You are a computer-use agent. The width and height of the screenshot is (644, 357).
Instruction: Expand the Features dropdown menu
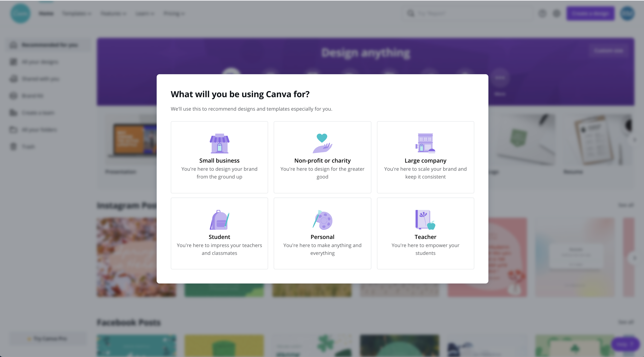click(113, 13)
